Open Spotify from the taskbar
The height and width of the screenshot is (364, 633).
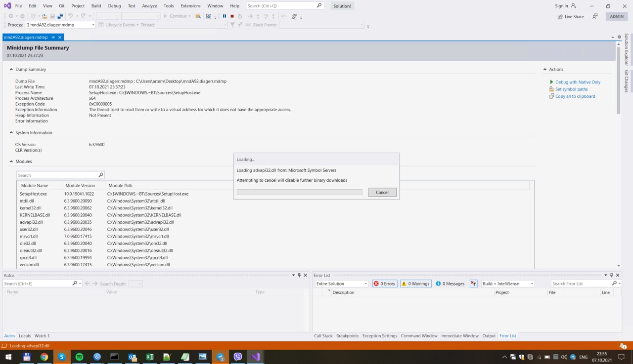coord(79,357)
